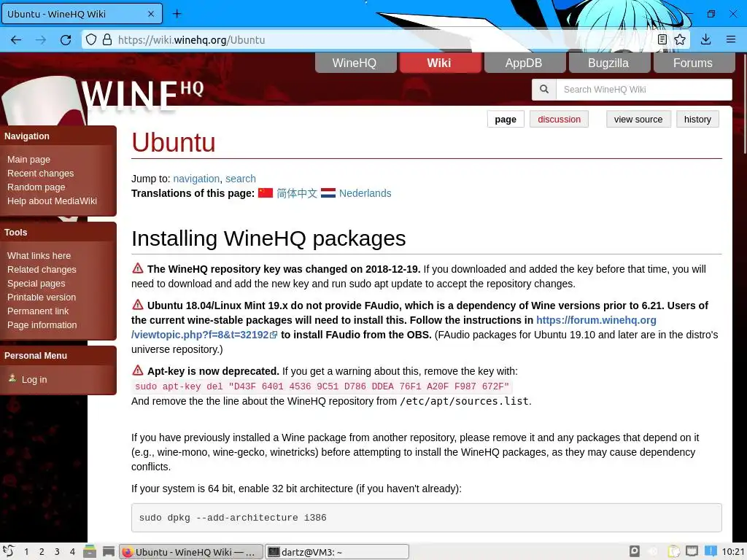Switch to workspace 3
The image size is (747, 560).
pyautogui.click(x=57, y=551)
